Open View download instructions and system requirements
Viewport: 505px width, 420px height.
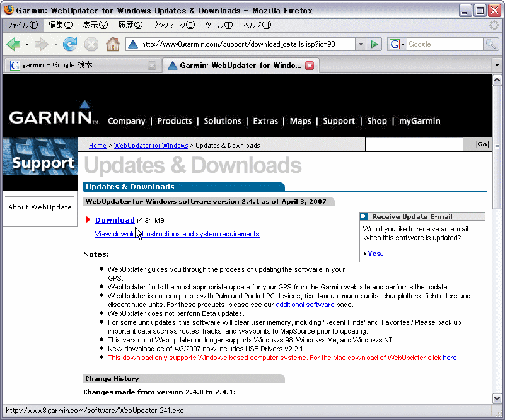click(177, 234)
